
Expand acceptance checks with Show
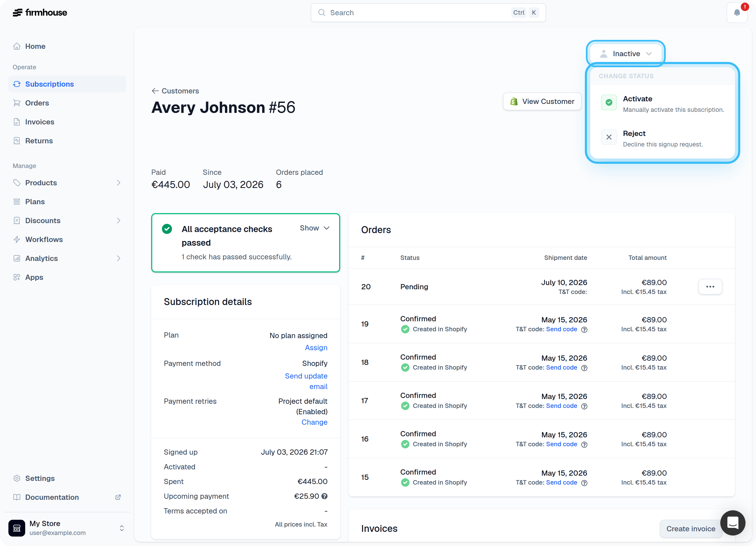coord(315,228)
